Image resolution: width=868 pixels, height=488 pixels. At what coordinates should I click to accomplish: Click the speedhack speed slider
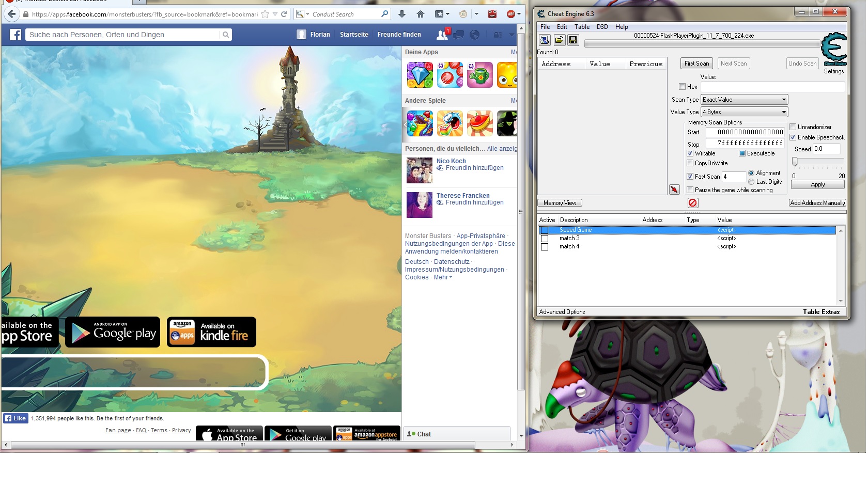(x=795, y=162)
